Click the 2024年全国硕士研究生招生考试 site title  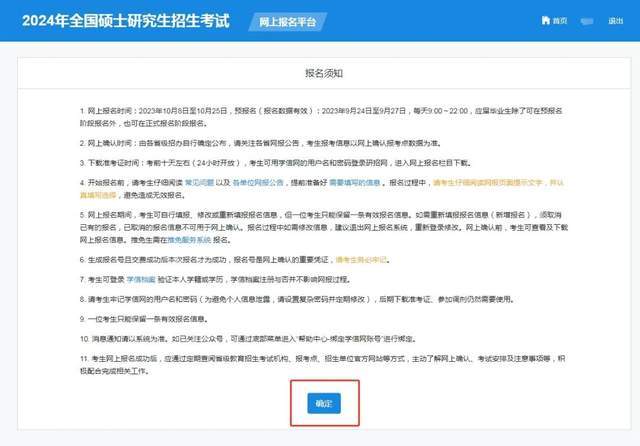(126, 21)
